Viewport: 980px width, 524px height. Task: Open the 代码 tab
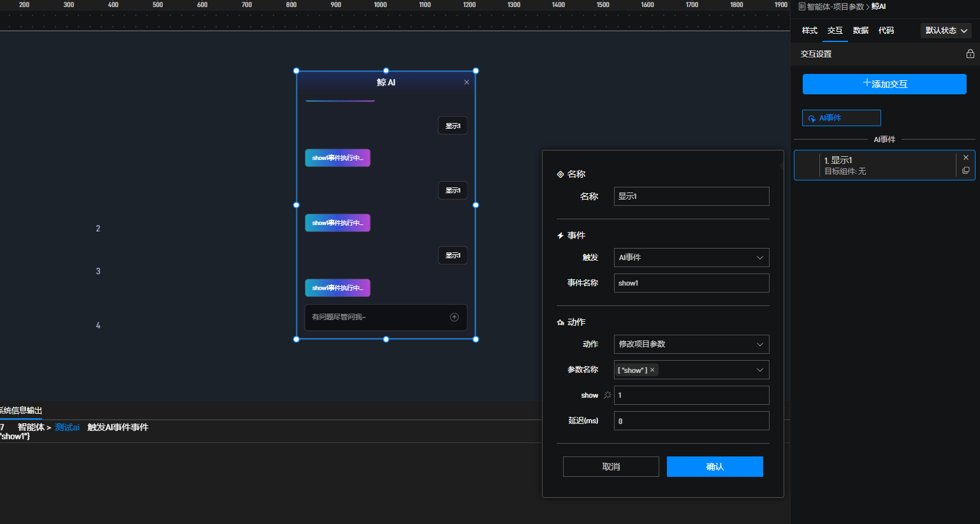click(x=886, y=31)
